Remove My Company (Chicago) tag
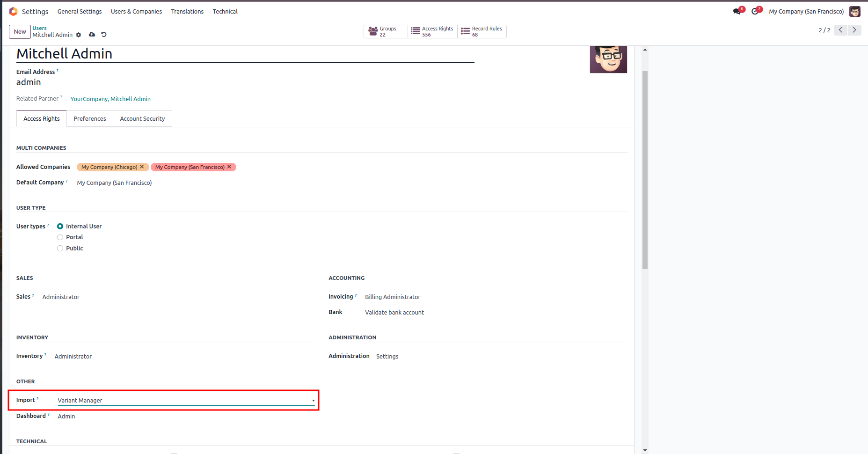 [x=142, y=167]
